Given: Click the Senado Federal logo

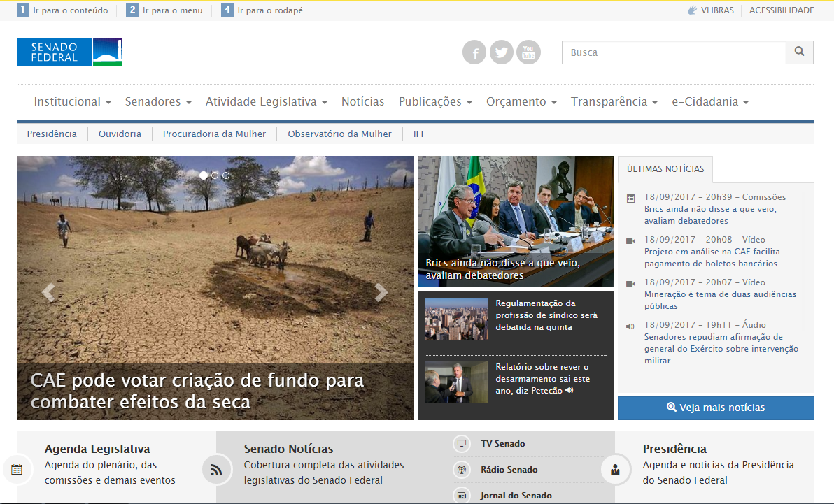Looking at the screenshot, I should 69,52.
